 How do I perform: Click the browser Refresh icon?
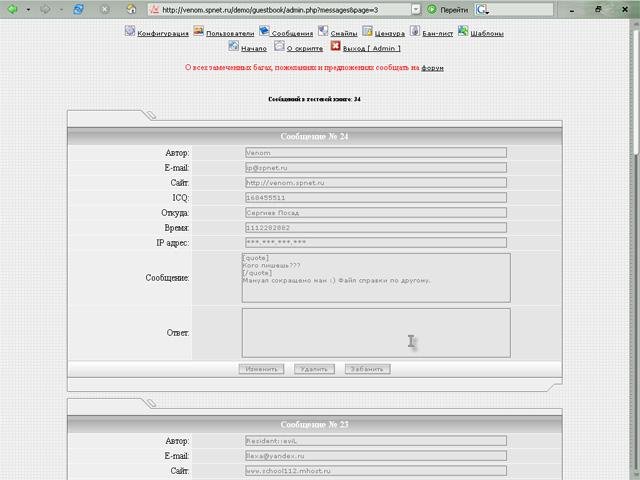coord(78,9)
